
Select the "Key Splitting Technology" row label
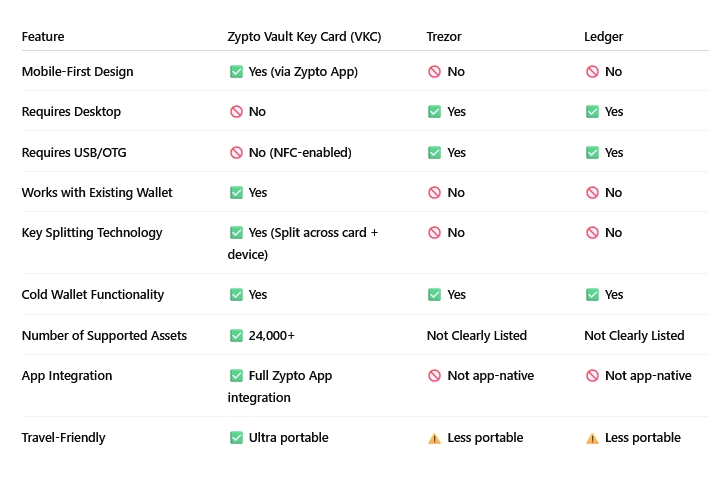point(92,233)
